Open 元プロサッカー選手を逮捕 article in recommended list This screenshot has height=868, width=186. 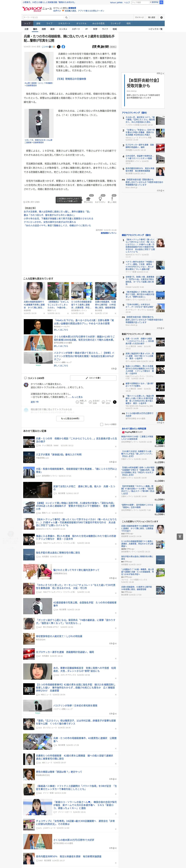pos(65,652)
